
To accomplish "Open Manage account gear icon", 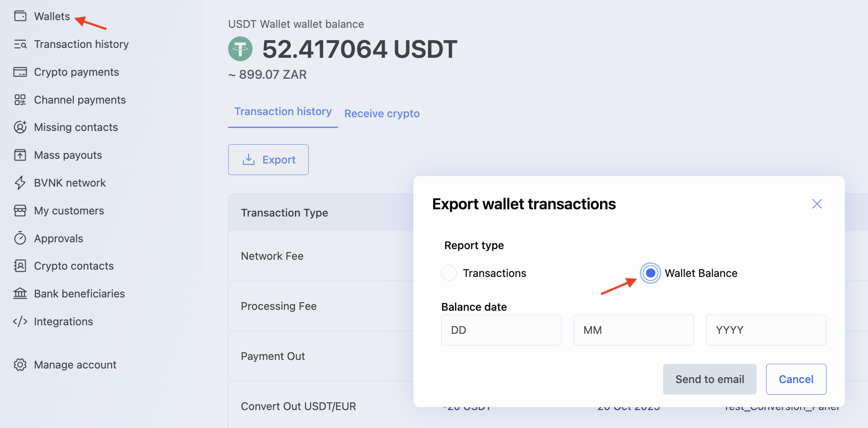I will click(x=20, y=365).
